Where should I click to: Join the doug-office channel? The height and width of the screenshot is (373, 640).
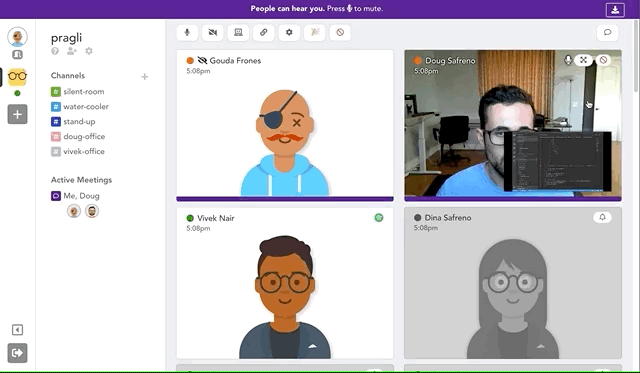(78, 136)
